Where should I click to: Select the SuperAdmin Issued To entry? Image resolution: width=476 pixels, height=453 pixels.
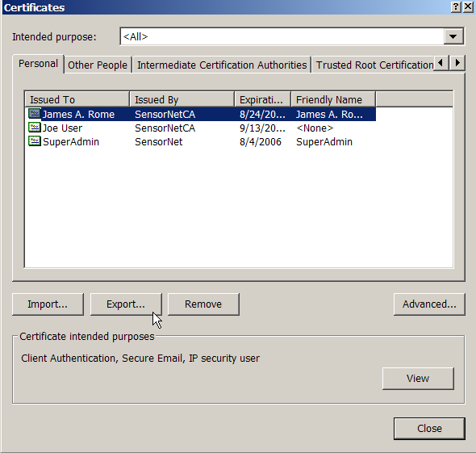point(71,141)
